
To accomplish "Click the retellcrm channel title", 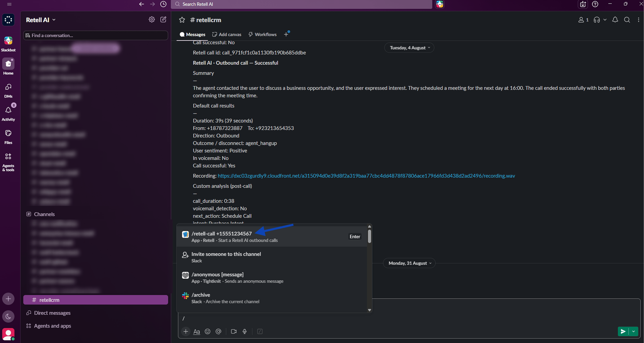I will (x=206, y=20).
